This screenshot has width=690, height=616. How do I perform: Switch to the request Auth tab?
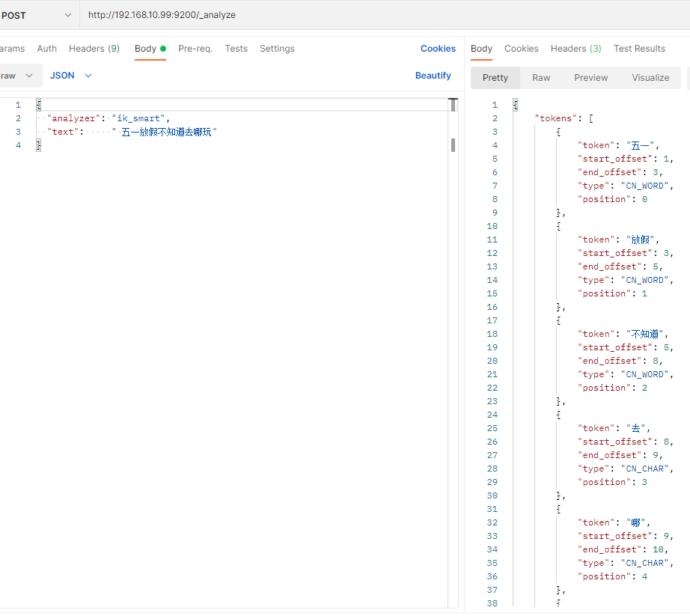point(47,49)
